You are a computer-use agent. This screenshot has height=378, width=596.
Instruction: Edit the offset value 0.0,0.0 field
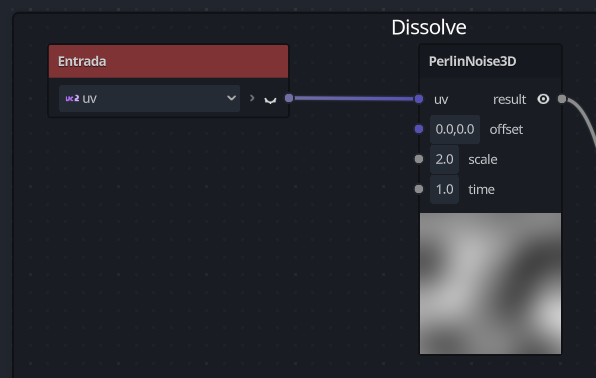(x=455, y=129)
